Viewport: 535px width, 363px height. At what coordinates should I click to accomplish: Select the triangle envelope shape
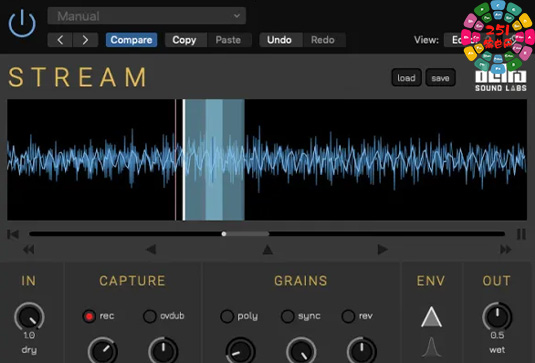432,317
